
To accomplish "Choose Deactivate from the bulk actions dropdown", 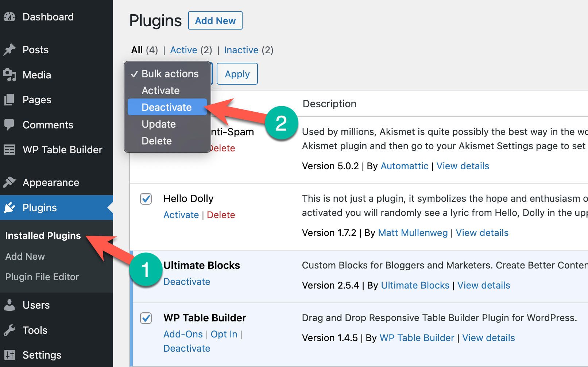I will click(167, 107).
